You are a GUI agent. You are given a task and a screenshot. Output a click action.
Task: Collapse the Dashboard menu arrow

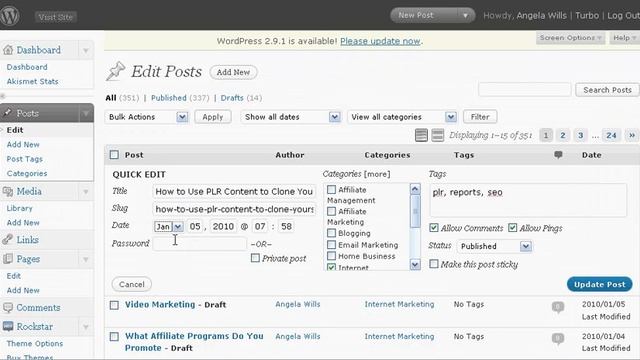(x=86, y=50)
